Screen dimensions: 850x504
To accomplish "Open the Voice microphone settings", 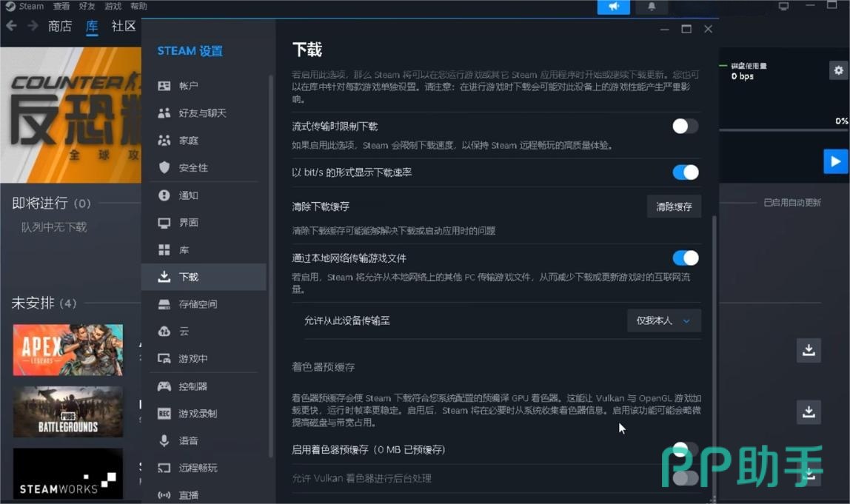I will (164, 440).
